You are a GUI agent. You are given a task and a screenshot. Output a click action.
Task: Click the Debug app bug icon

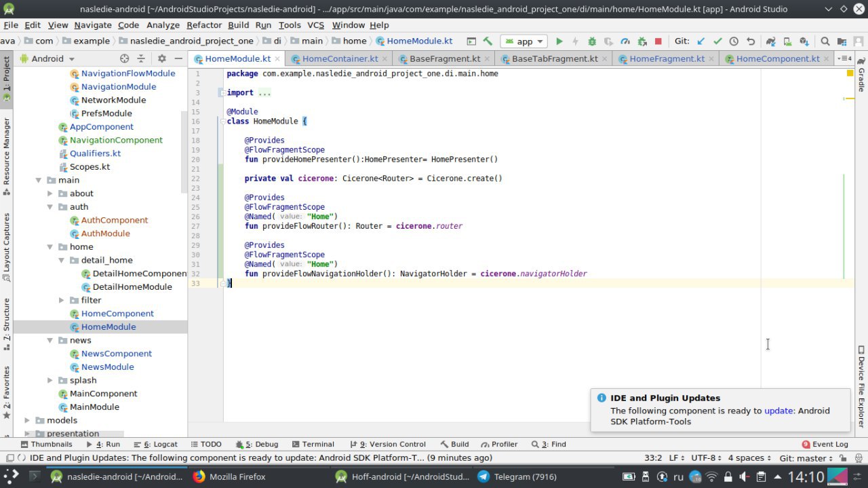(592, 41)
